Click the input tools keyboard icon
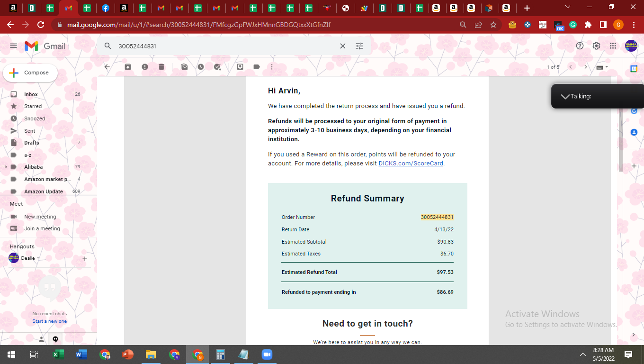644x364 pixels. [x=599, y=67]
